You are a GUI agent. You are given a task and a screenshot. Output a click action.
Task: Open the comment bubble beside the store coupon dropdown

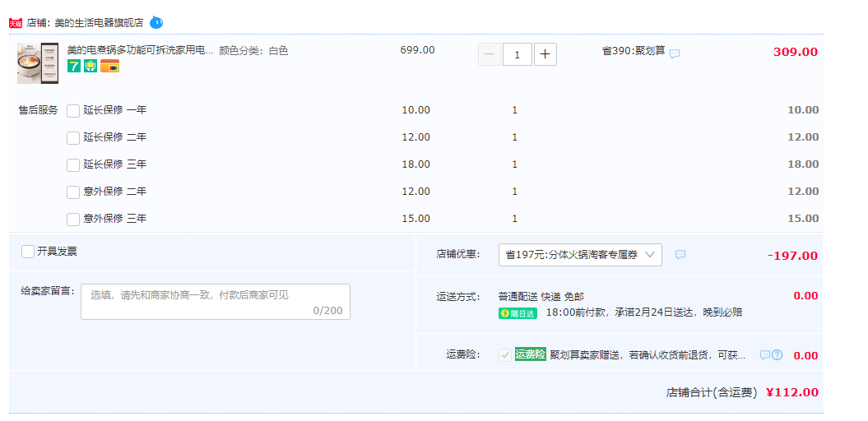[680, 254]
